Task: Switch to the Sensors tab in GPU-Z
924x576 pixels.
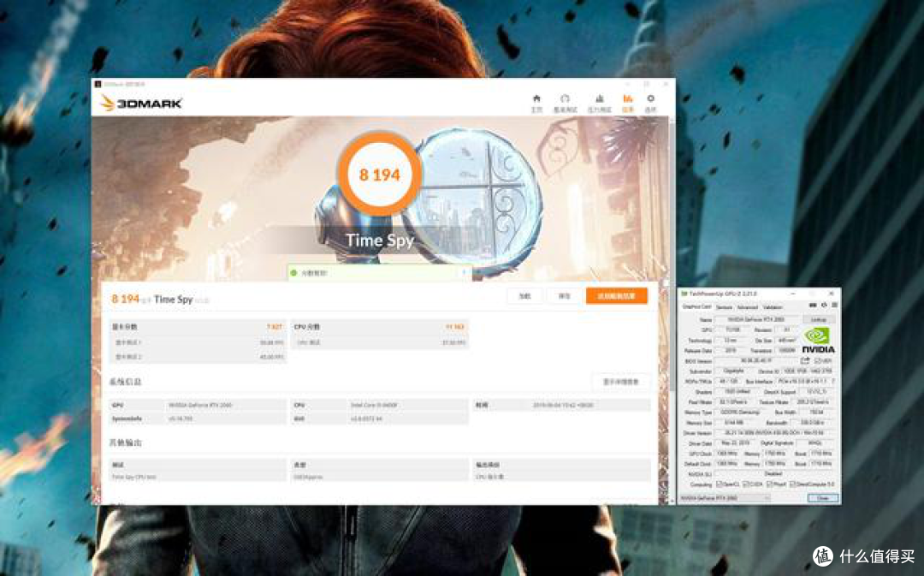Action: tap(724, 307)
